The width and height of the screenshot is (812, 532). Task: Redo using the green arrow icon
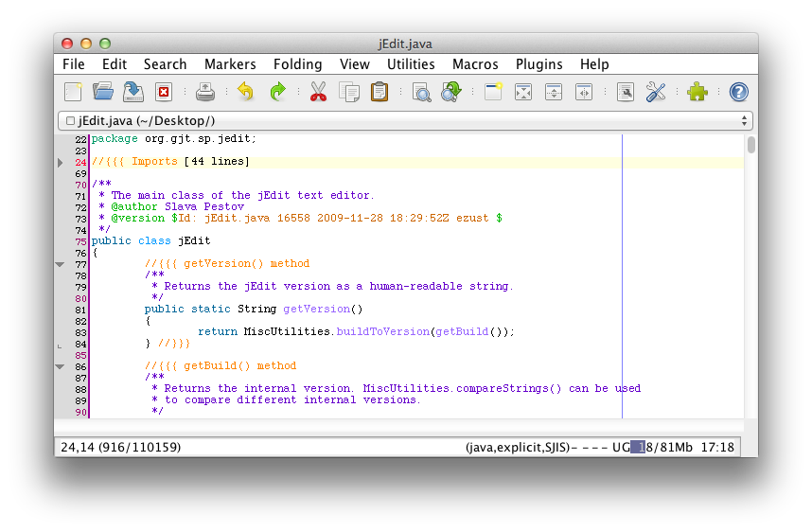277,92
